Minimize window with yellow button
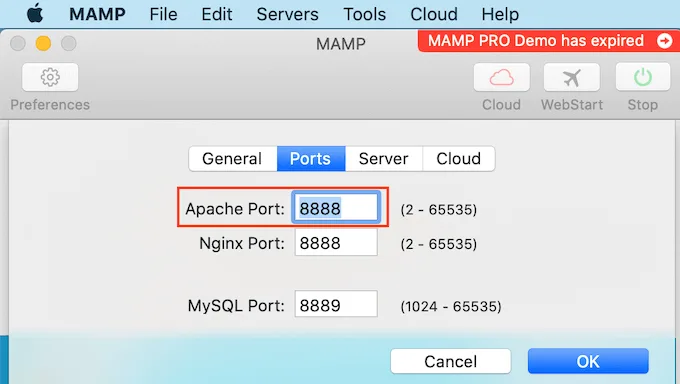Image resolution: width=680 pixels, height=384 pixels. coord(43,43)
